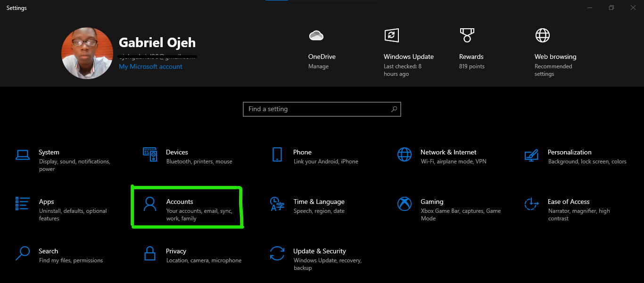
Task: Open the System settings monitor icon
Action: click(23, 154)
